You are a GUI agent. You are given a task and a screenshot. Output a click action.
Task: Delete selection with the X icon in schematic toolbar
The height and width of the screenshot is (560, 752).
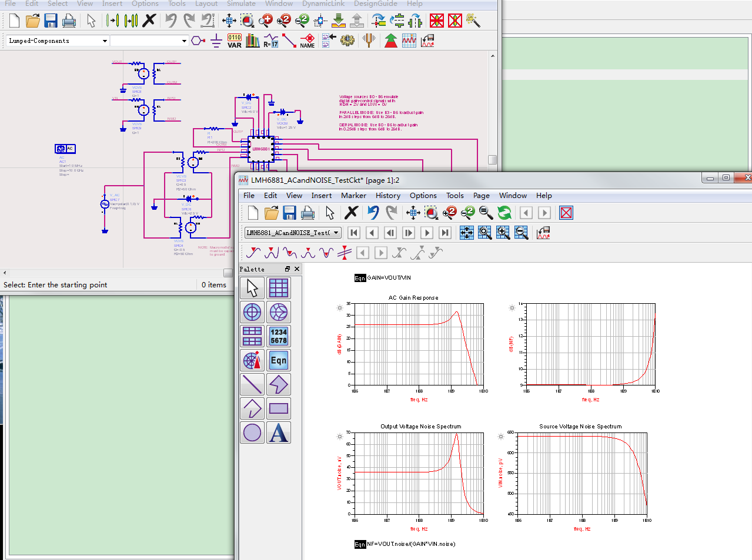(149, 21)
